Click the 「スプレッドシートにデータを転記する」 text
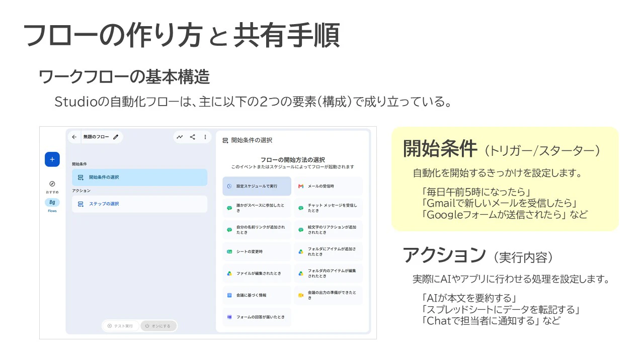The width and height of the screenshot is (644, 362). click(x=502, y=309)
